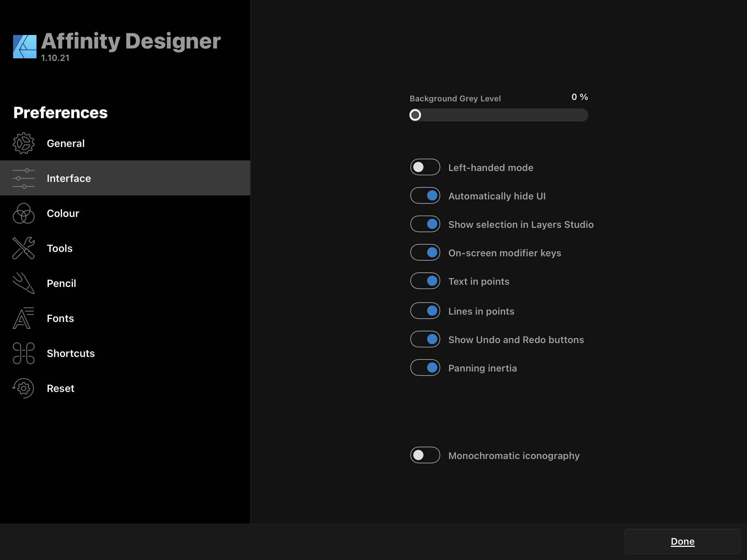Click the version number 1.10.21

tap(55, 58)
